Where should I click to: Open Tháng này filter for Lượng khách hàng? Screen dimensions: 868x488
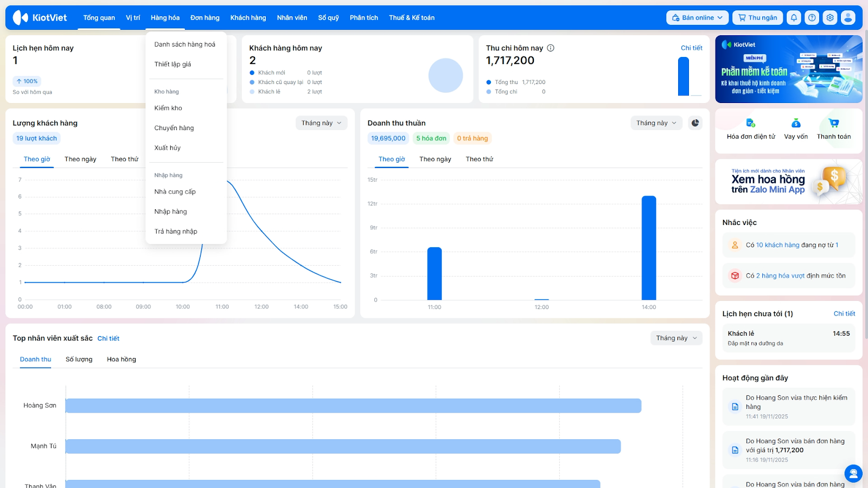322,123
